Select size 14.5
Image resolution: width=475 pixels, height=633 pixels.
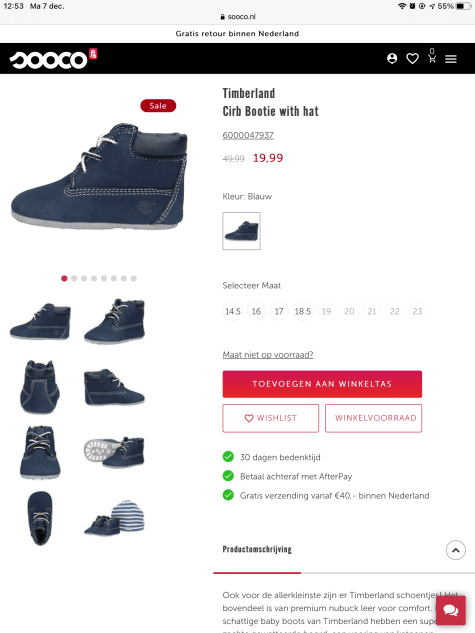point(233,311)
